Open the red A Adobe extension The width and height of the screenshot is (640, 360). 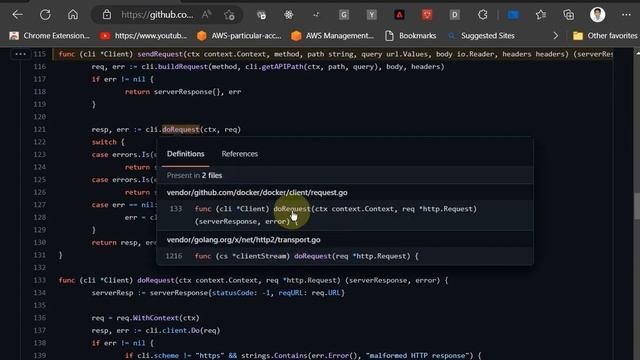(399, 15)
